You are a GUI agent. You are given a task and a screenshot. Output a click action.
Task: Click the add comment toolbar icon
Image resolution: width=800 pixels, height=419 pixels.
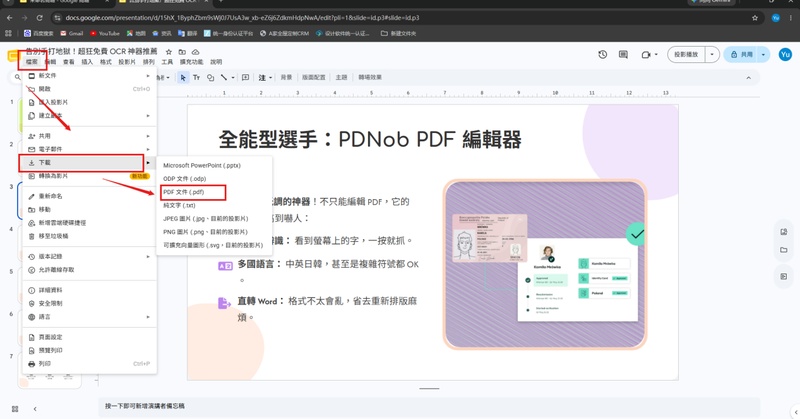(245, 78)
